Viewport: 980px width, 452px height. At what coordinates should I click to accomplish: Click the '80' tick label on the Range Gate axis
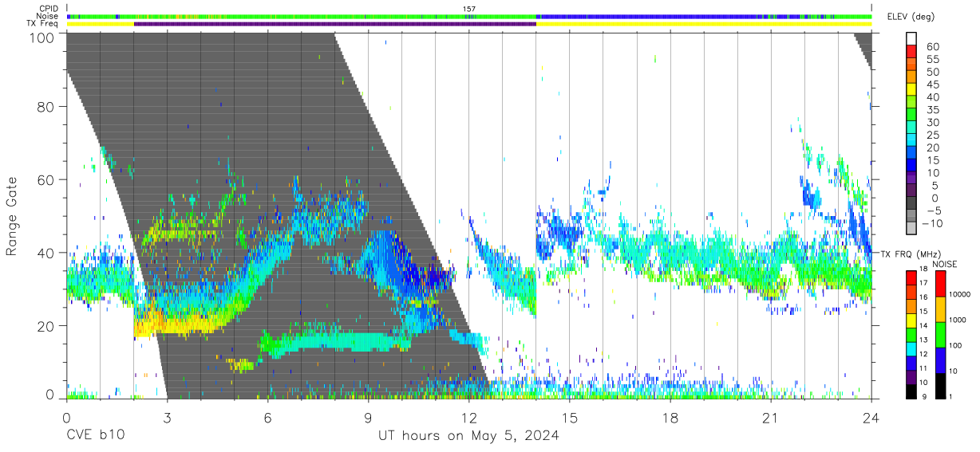coord(47,106)
